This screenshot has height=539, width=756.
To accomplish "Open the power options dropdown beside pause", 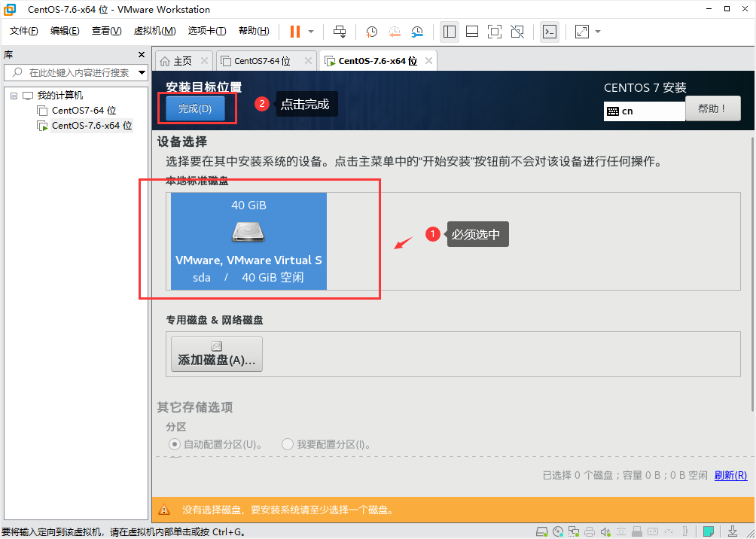I will 311,32.
